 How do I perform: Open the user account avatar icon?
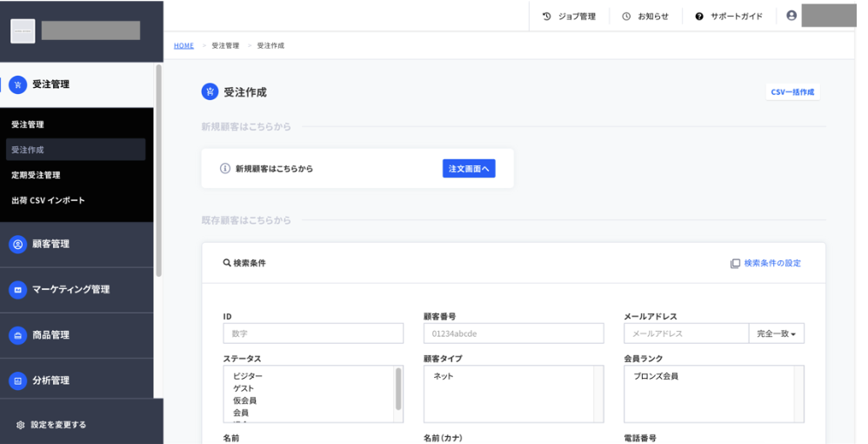point(791,16)
